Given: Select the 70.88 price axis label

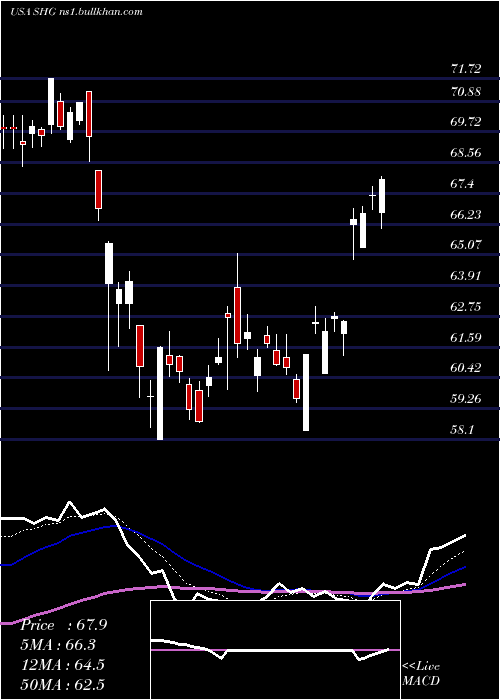Looking at the screenshot, I should point(466,92).
